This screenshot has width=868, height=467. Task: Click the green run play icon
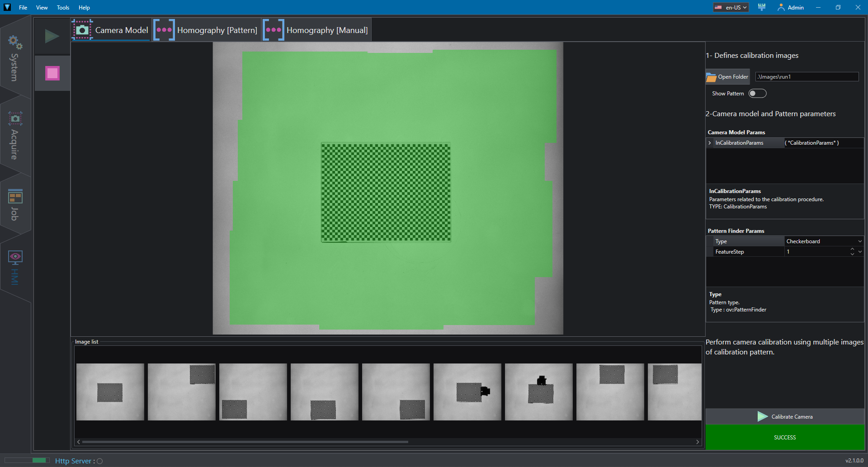(52, 36)
